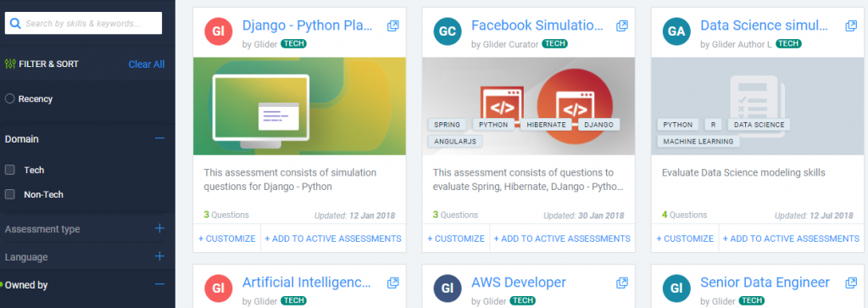Click the GI avatar on Django card
Image resolution: width=868 pixels, height=308 pixels.
point(218,31)
